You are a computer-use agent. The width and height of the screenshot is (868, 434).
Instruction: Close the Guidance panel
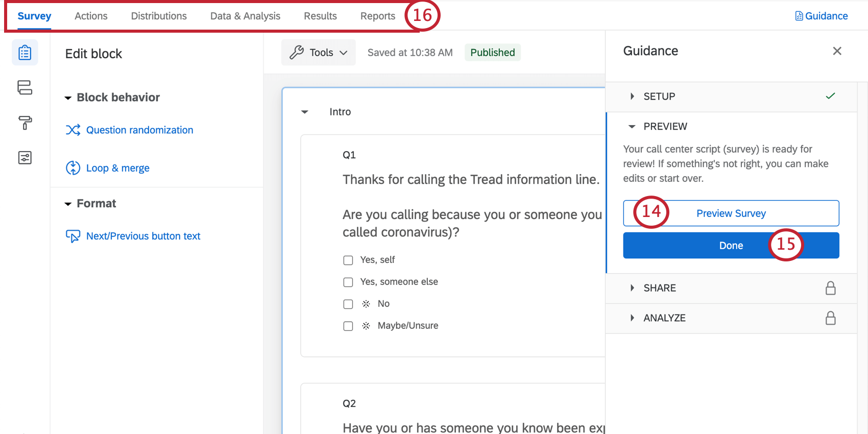point(837,51)
